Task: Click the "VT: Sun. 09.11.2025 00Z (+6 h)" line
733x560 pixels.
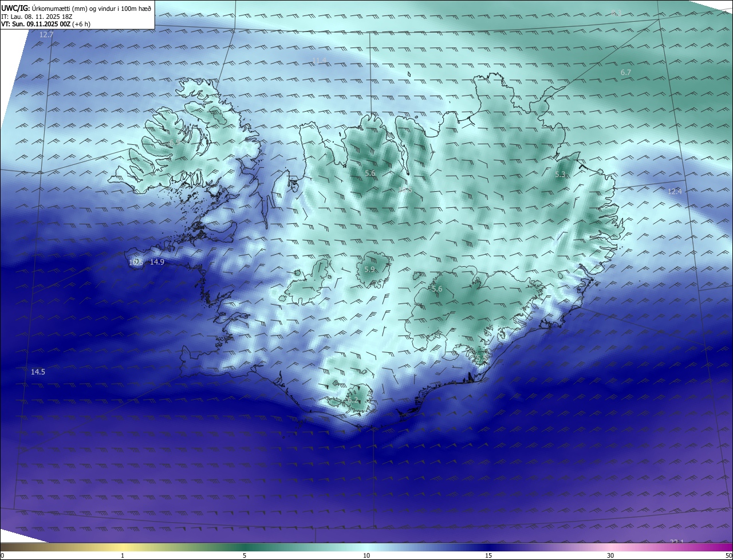Action: [46, 24]
